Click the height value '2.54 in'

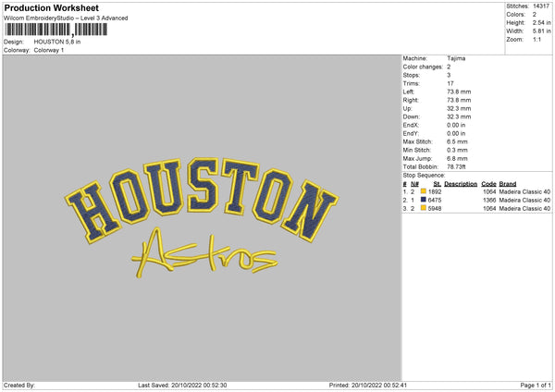click(x=541, y=22)
